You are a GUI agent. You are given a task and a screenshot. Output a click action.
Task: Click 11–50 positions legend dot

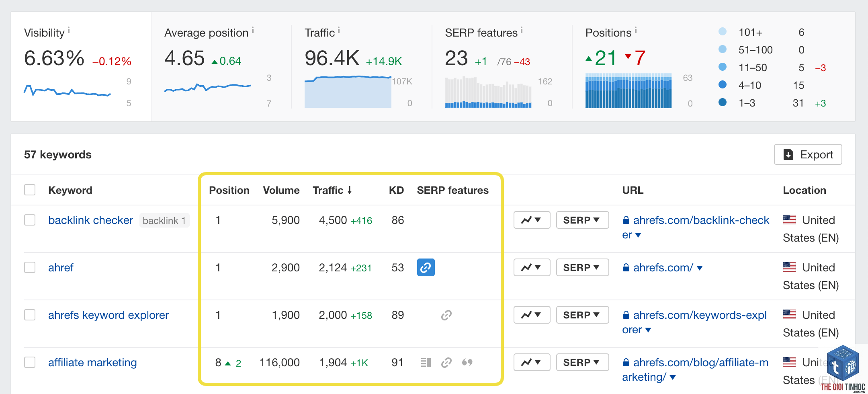pos(723,67)
